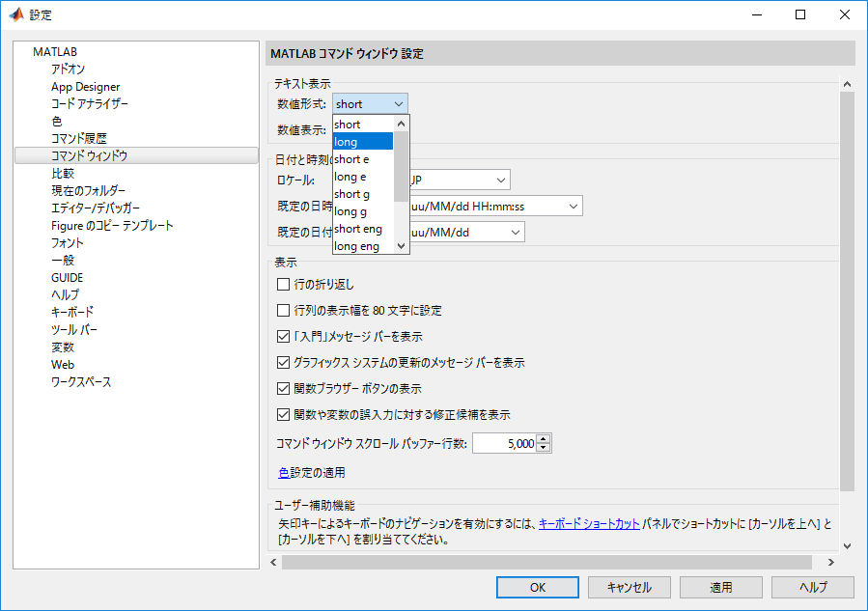Collapse the 数値形式 dropdown showing short
Viewport: 868px width, 611px height.
[371, 104]
